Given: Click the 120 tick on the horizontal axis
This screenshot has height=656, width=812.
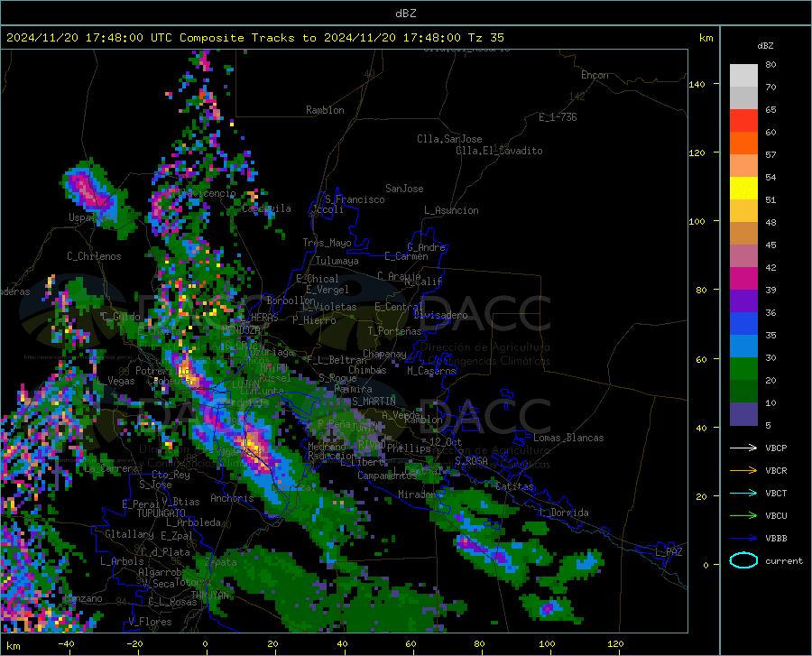Looking at the screenshot, I should tap(615, 643).
